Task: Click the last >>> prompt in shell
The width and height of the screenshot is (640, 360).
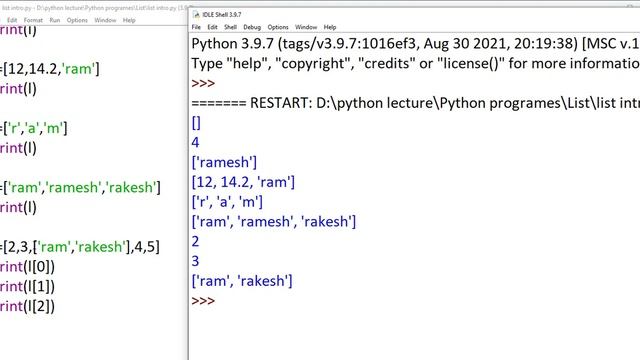Action: pos(203,301)
